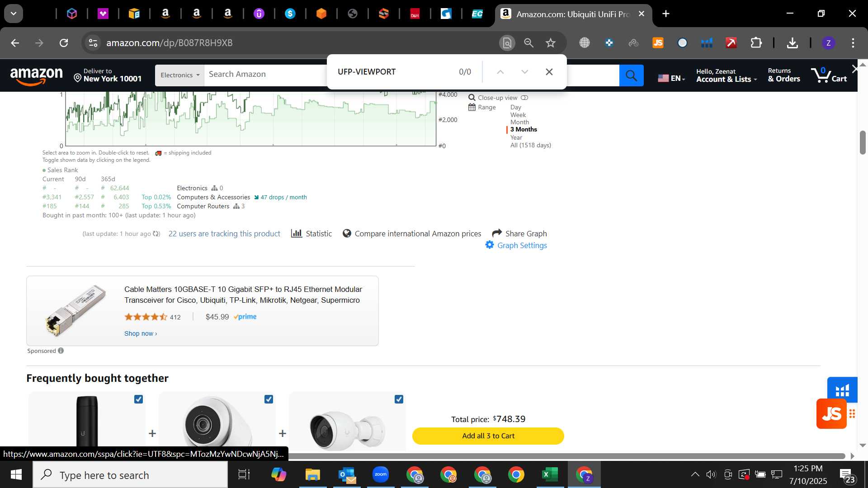Click Add all 3 to Cart
Viewport: 868px width, 488px height.
(488, 436)
